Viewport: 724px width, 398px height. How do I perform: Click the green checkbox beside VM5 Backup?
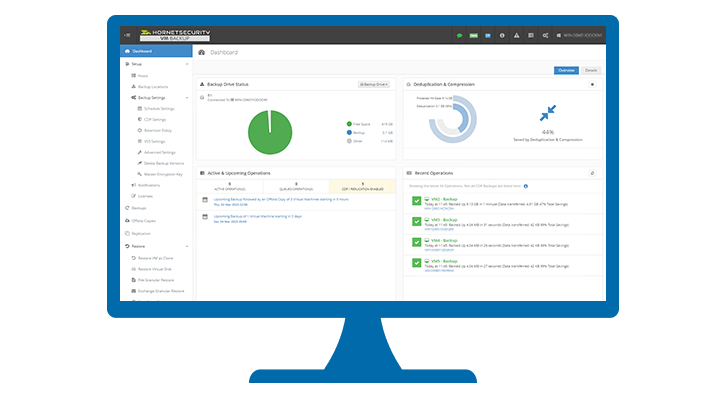[416, 263]
